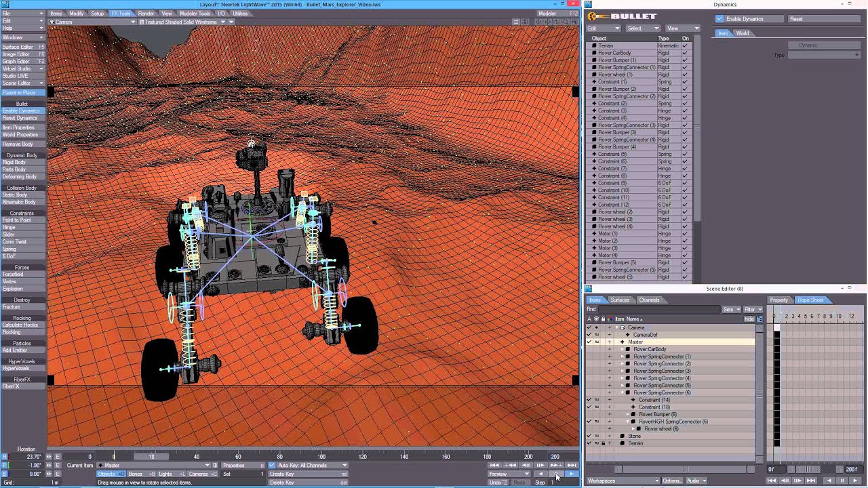Go to previous keyframe button
The height and width of the screenshot is (488, 868).
tap(510, 465)
